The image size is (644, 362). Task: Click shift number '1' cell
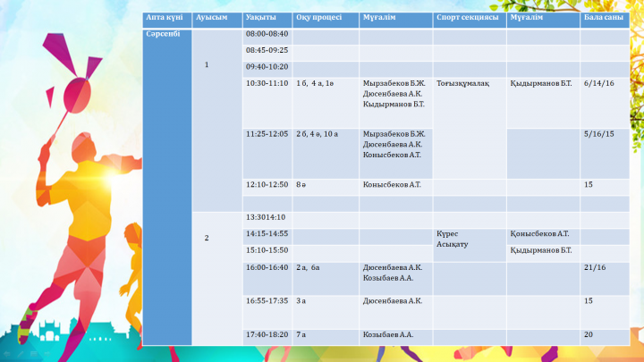[217, 121]
